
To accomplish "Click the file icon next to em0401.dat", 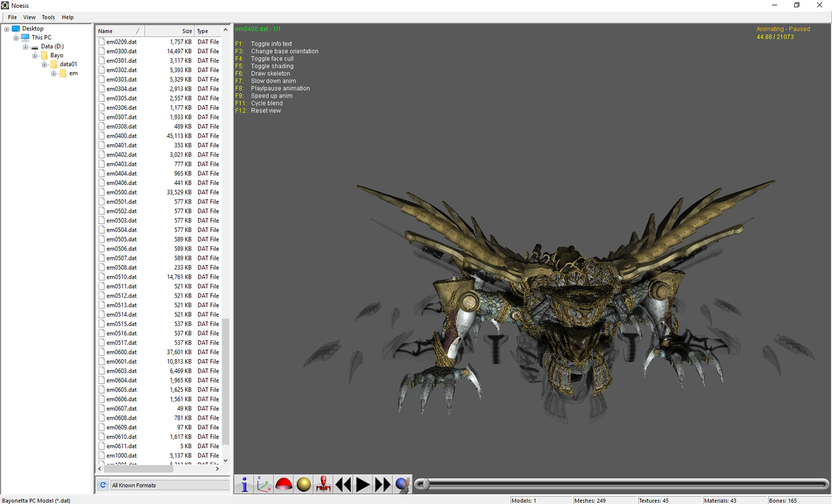I will click(101, 145).
